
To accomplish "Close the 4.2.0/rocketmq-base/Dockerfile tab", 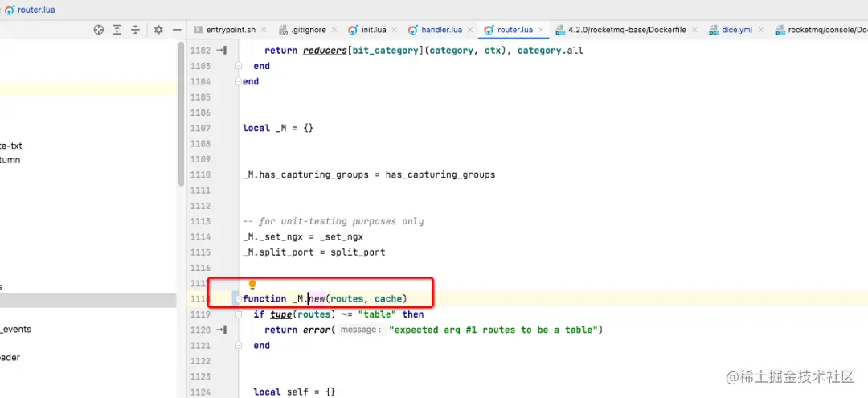I will pos(694,30).
